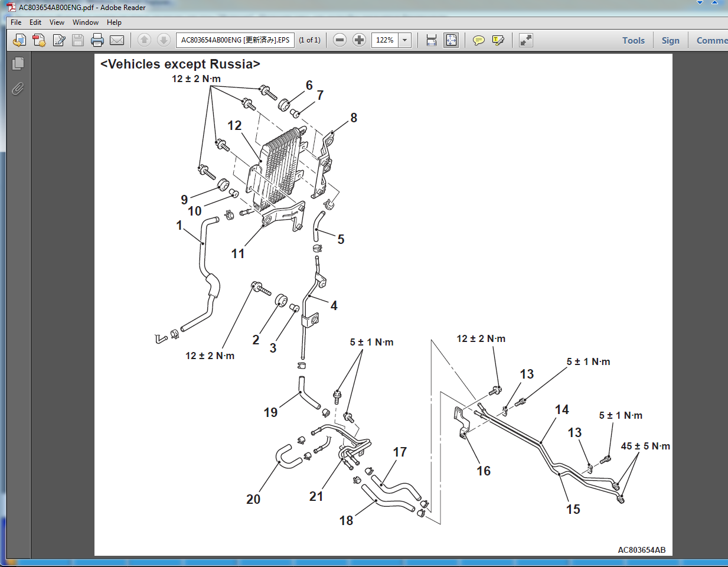Open the Tools pane
Screen dimensions: 728x567
click(x=633, y=40)
